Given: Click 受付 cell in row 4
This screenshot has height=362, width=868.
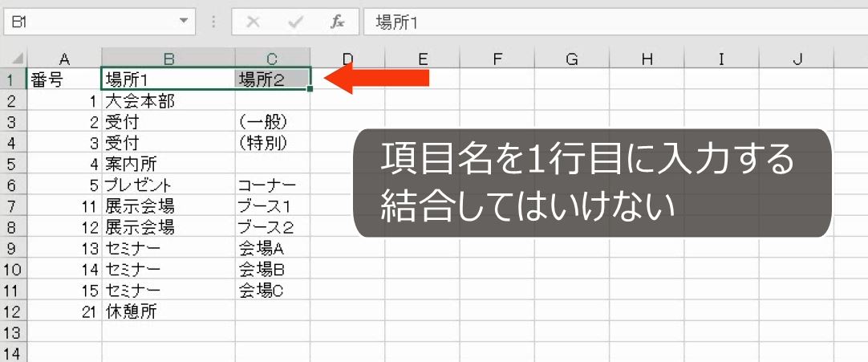Looking at the screenshot, I should [168, 142].
